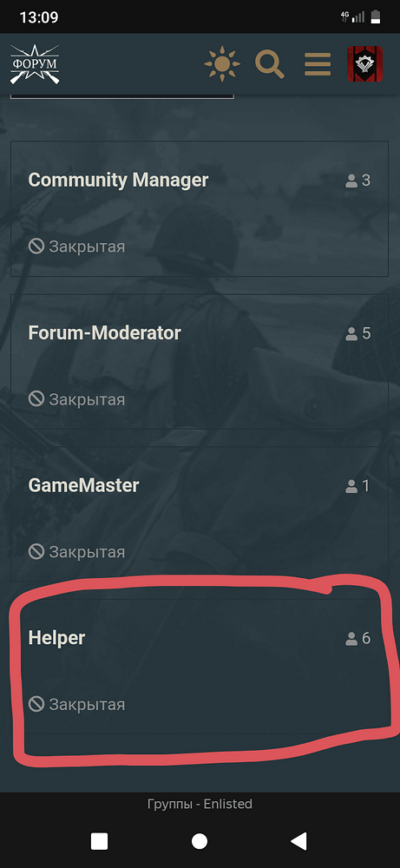Tap Android recent apps square button

point(99,841)
